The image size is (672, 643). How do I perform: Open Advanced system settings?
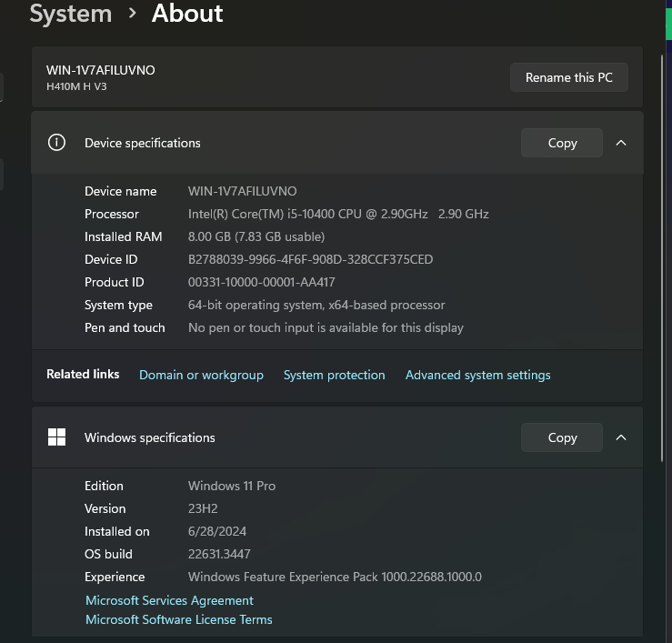point(477,375)
